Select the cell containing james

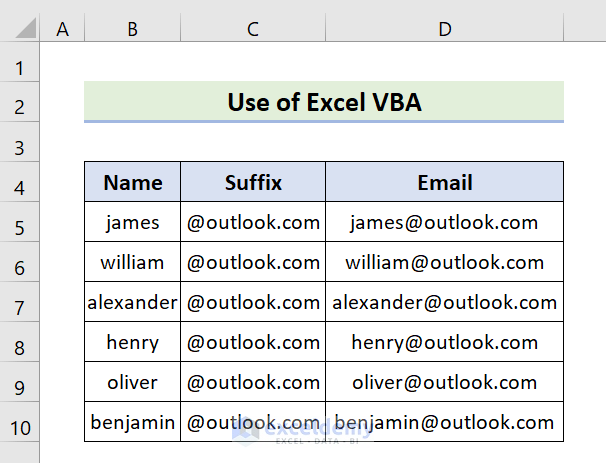coord(132,222)
